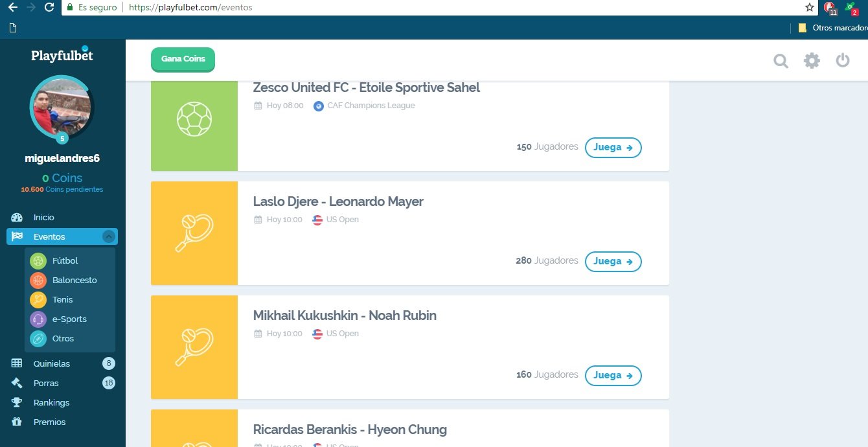Select the Baloncesto basketball icon
Screen dimensions: 868x447
pyautogui.click(x=38, y=280)
